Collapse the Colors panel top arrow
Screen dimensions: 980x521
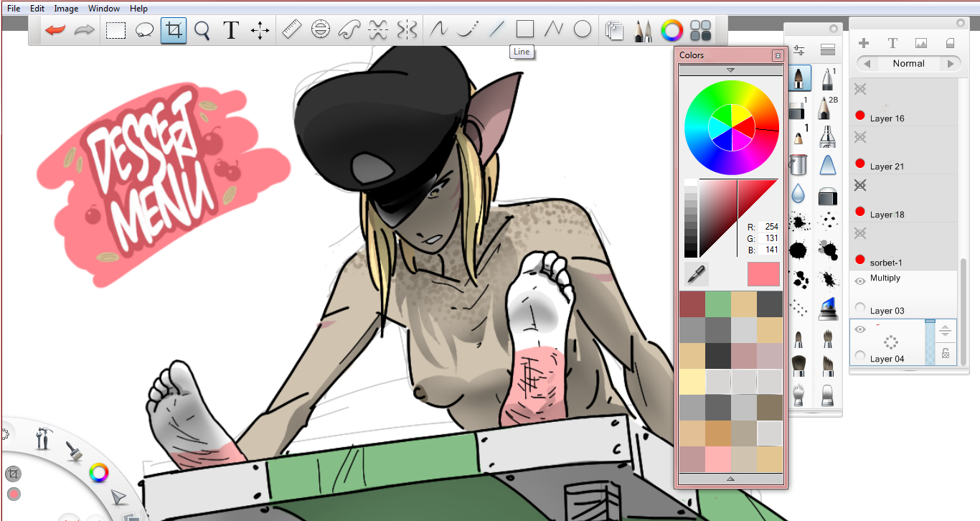tap(730, 70)
